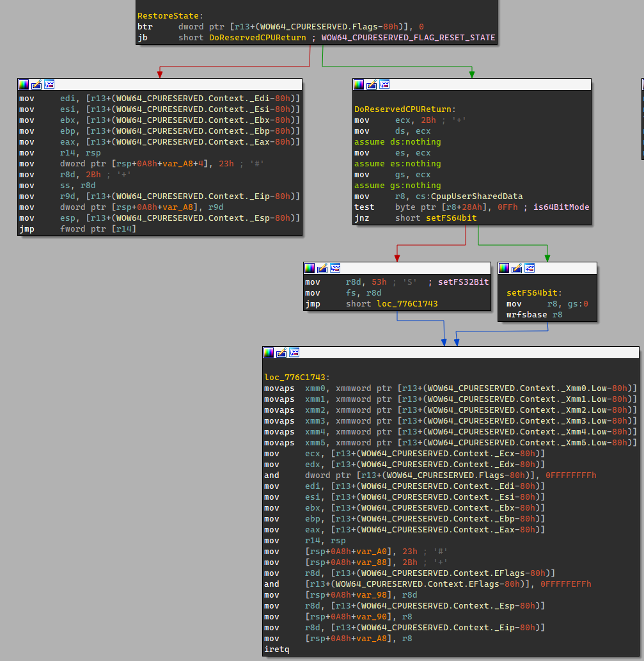Collapse setFS64bit block using group icon
This screenshot has height=661, width=644.
pyautogui.click(x=530, y=268)
